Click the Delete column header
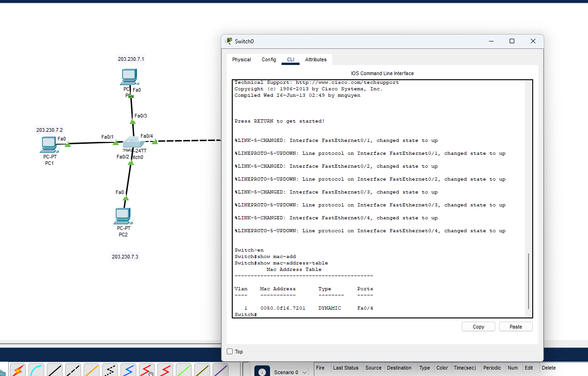 tap(548, 368)
